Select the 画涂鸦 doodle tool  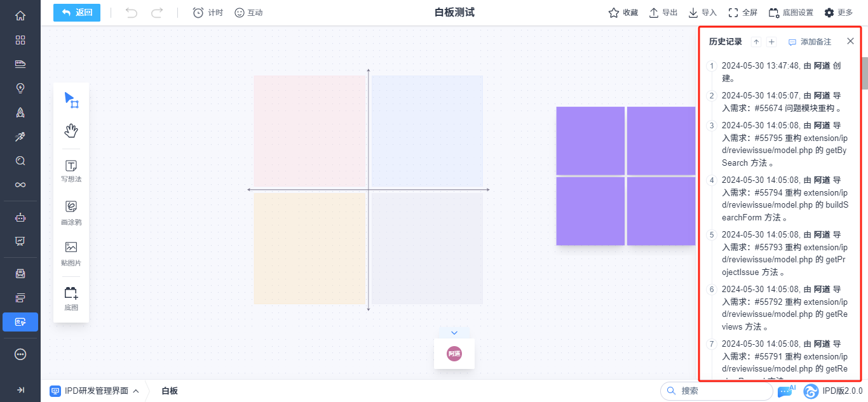[71, 212]
